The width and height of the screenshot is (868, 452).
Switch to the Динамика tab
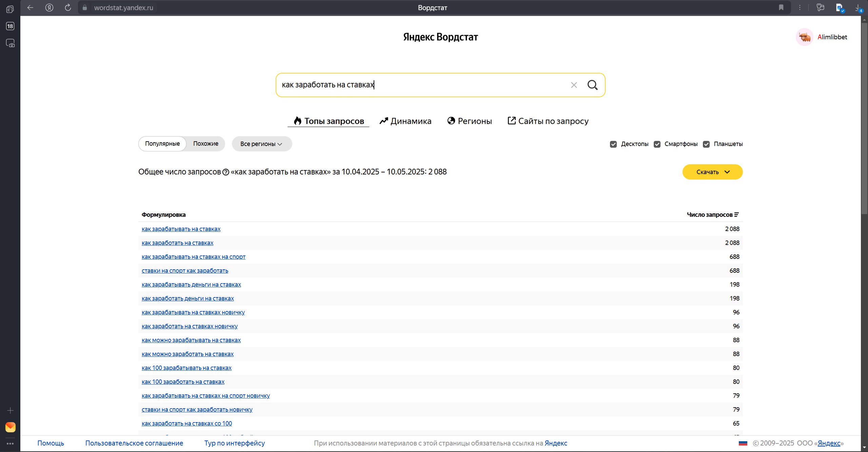(x=405, y=121)
